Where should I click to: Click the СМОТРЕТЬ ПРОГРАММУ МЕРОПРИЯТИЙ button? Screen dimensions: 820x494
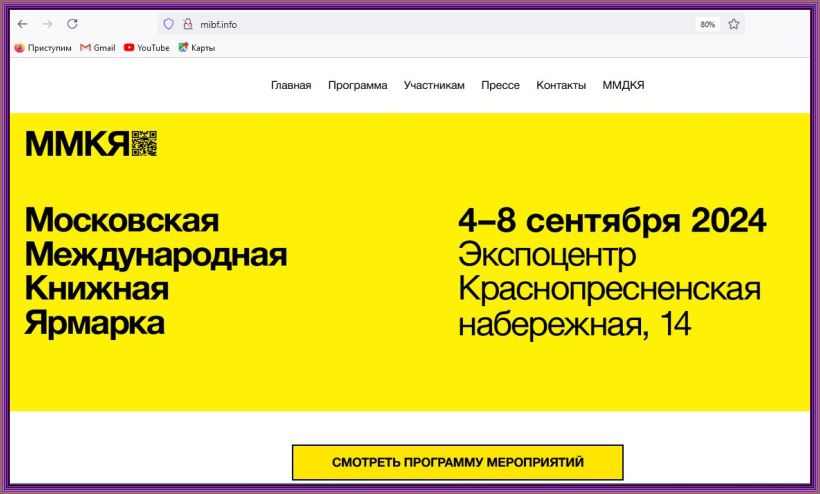coord(458,462)
